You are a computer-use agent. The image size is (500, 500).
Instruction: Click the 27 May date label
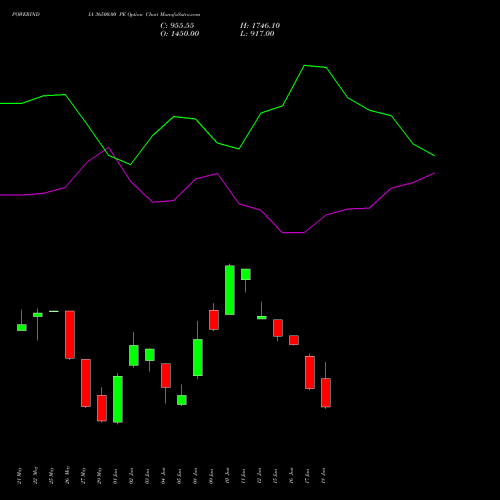click(x=83, y=476)
